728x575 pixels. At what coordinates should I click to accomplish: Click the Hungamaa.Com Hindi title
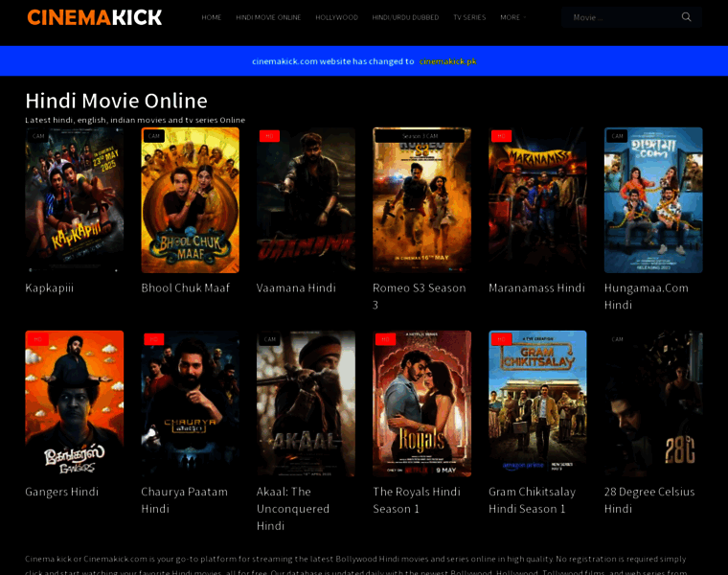tap(647, 296)
